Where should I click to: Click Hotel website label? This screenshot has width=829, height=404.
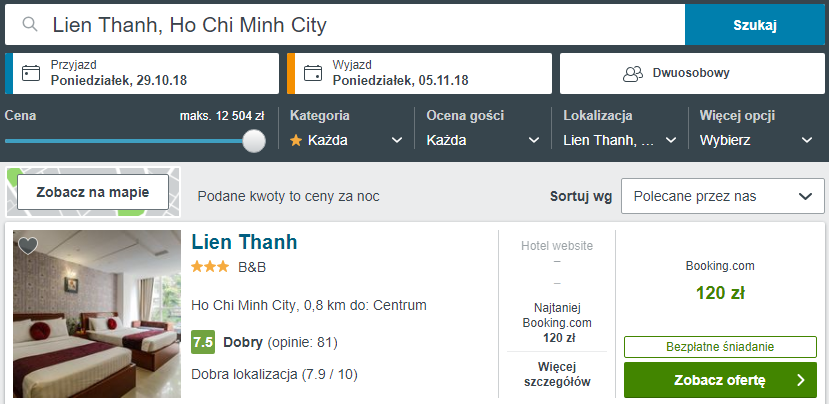click(557, 245)
